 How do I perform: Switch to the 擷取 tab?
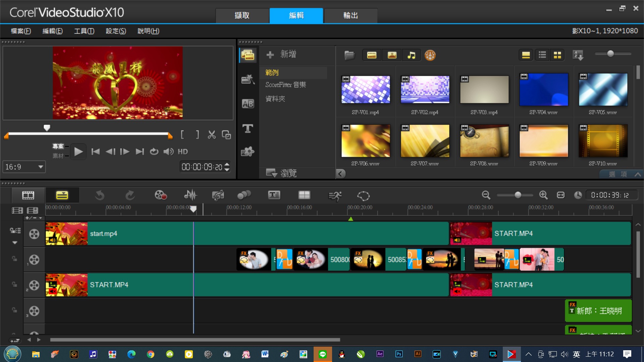242,15
